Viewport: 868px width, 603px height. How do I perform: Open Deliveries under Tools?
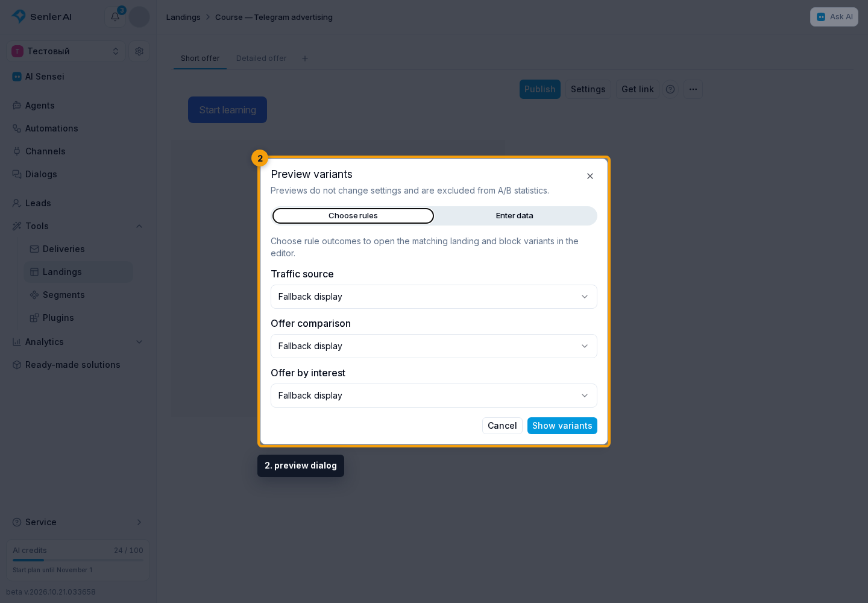78,249
